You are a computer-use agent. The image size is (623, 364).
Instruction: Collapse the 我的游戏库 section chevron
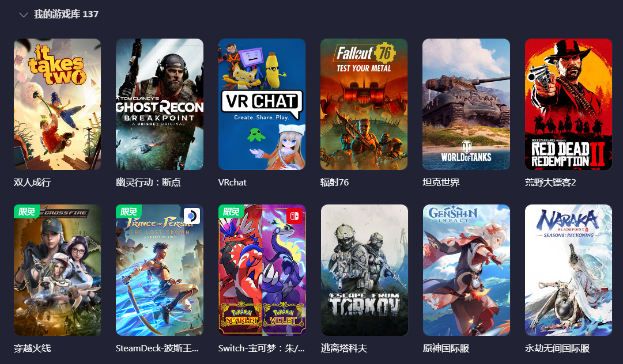pyautogui.click(x=24, y=15)
